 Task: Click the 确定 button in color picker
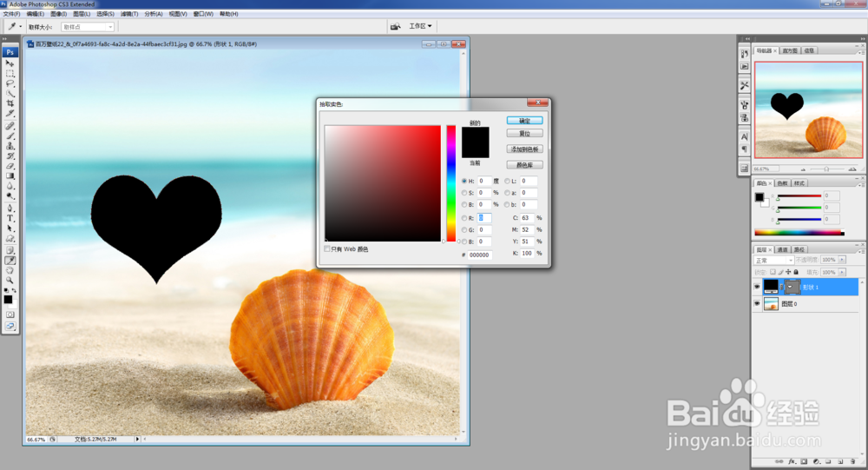click(x=524, y=121)
